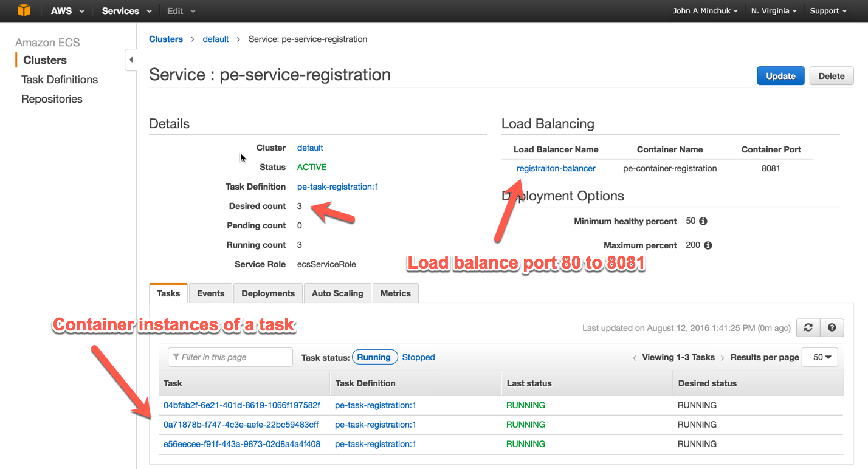Screen dimensions: 868x469
Task: Click RUNNING last status in 04bfab2f row
Action: tap(526, 405)
